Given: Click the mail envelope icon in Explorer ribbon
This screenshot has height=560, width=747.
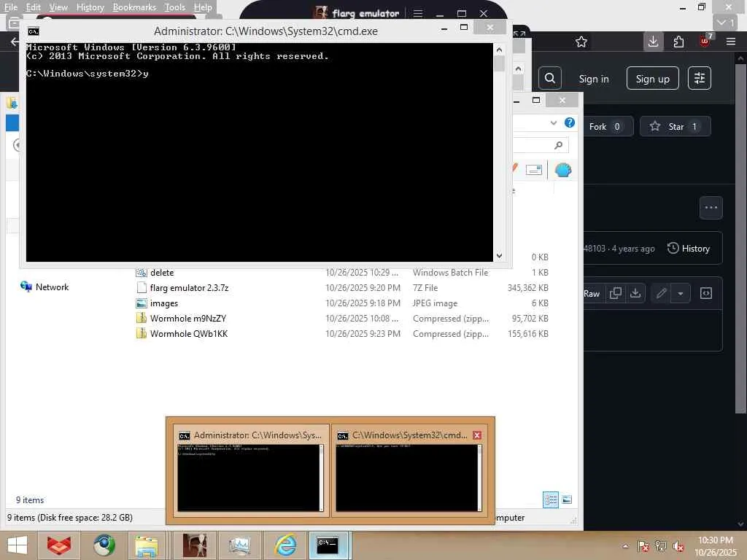Looking at the screenshot, I should 533,170.
